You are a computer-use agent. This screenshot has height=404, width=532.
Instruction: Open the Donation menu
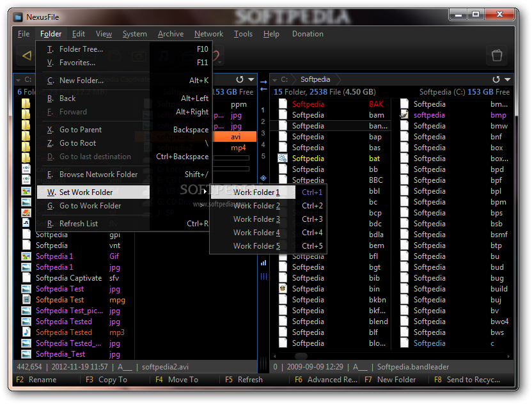(308, 34)
